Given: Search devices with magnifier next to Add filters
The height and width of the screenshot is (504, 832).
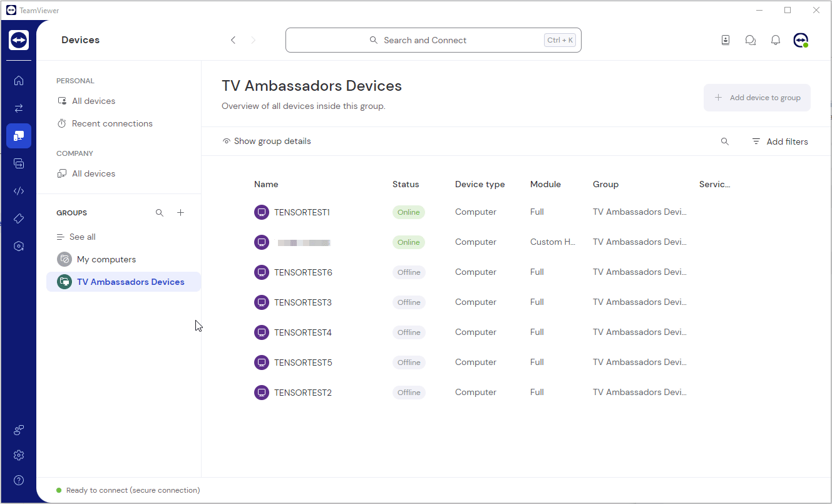Looking at the screenshot, I should tap(725, 141).
